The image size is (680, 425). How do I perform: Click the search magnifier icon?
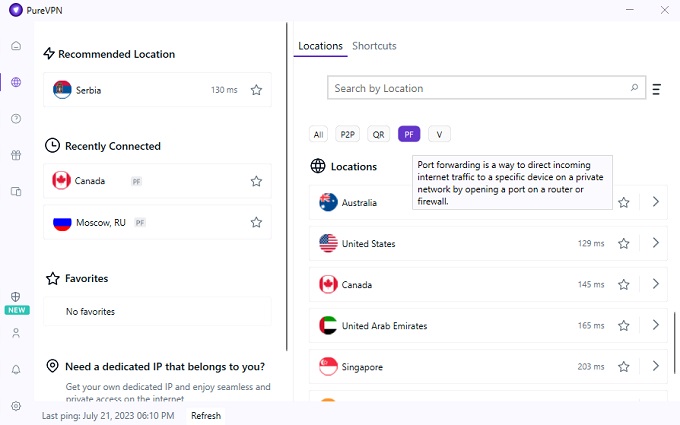(x=634, y=88)
